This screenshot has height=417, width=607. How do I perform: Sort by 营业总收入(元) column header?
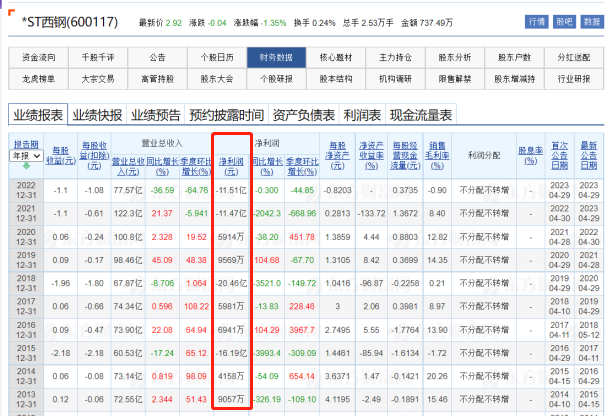pyautogui.click(x=128, y=166)
